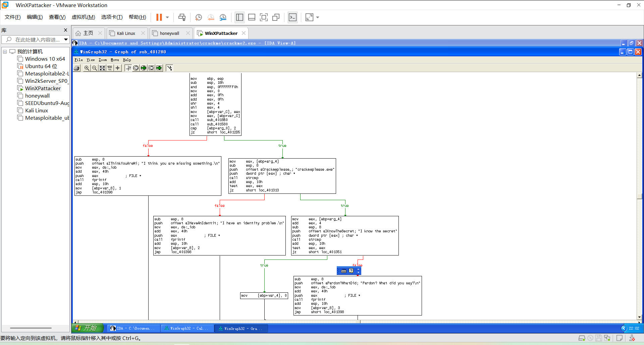The height and width of the screenshot is (345, 644).
Task: Open the power options dropdown arrow
Action: tap(167, 17)
